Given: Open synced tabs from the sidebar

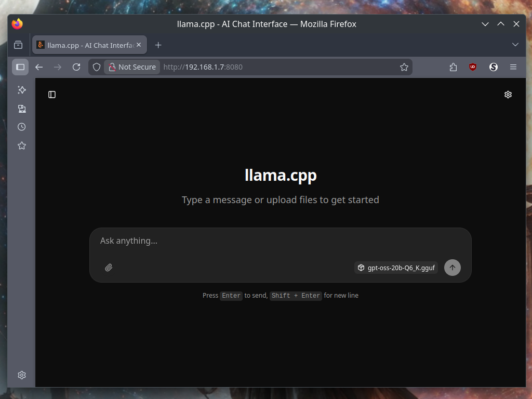Looking at the screenshot, I should [21, 109].
